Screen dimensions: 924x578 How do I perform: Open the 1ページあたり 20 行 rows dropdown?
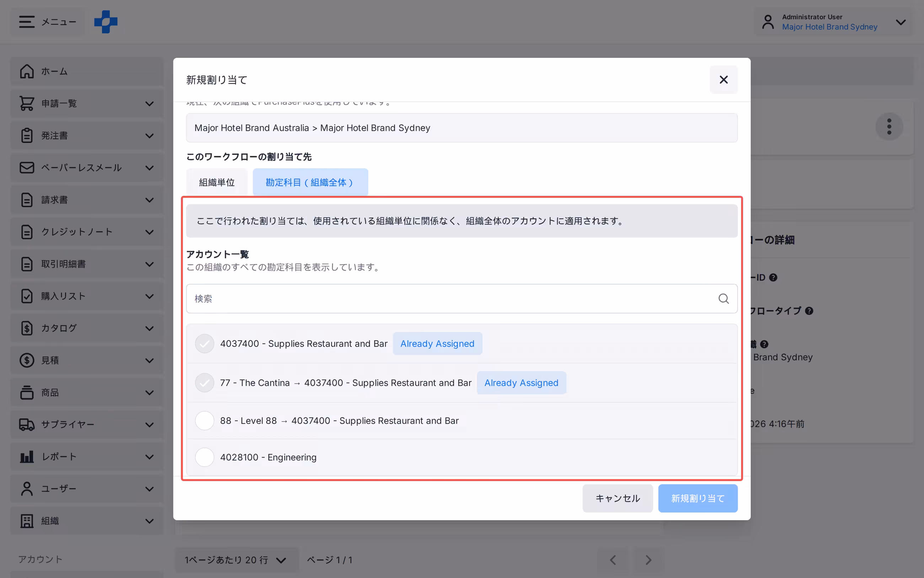236,560
